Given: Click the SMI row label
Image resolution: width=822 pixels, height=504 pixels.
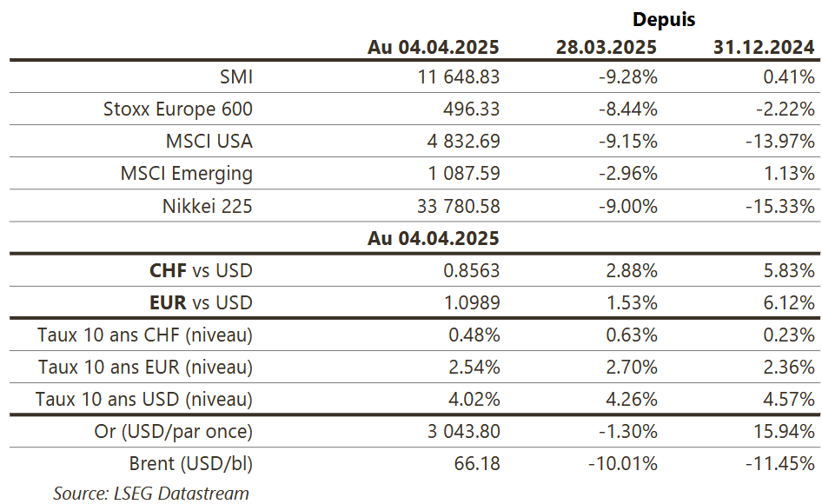Looking at the screenshot, I should (235, 76).
